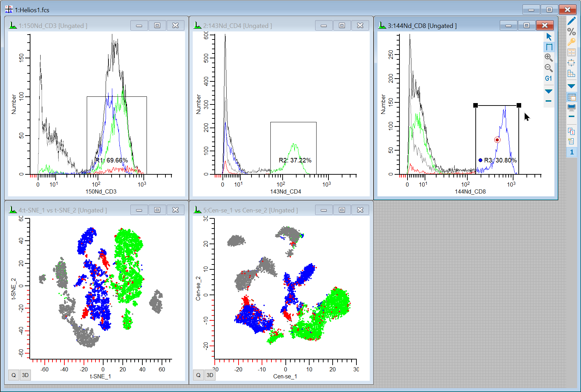Activate the range gate tool
This screenshot has width=581, height=392.
coord(548,47)
